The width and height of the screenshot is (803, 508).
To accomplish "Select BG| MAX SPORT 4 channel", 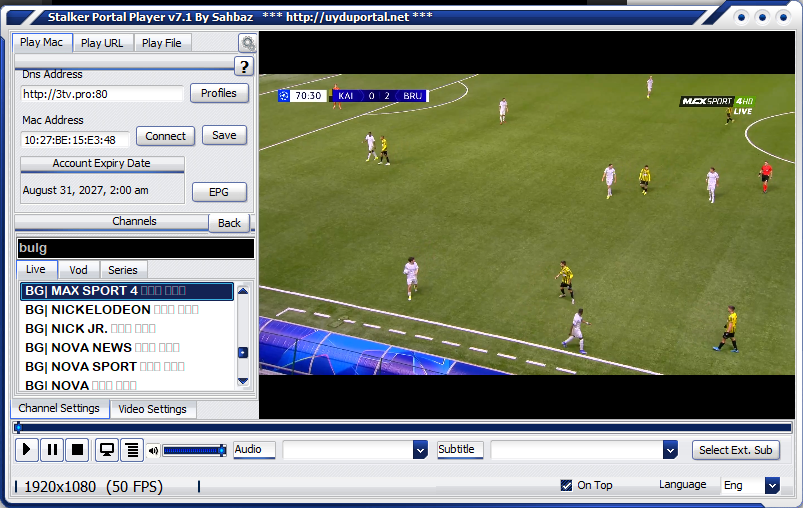I will (126, 291).
